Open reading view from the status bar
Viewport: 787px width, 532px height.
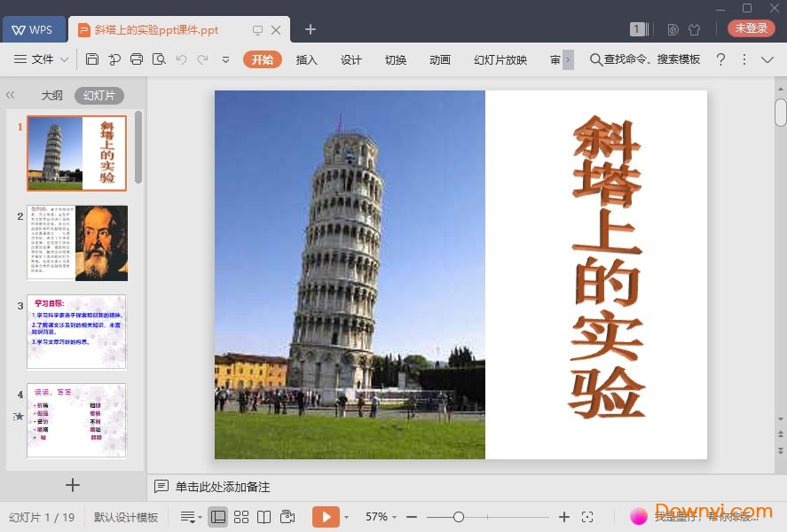pyautogui.click(x=264, y=516)
